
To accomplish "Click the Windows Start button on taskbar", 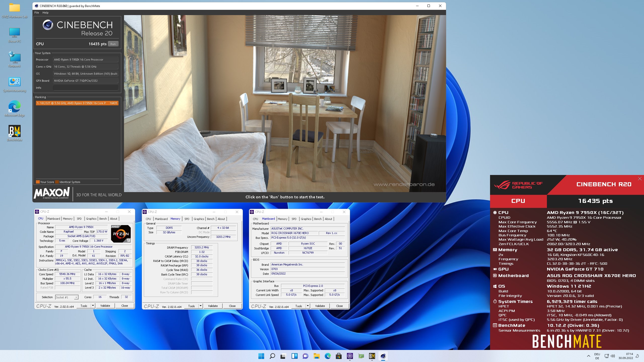I will click(x=261, y=356).
